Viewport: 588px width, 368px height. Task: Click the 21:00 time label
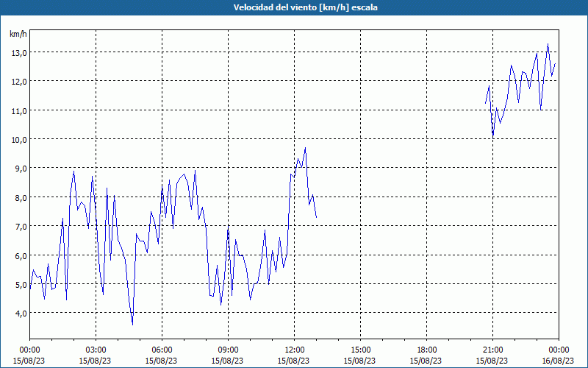tap(492, 350)
